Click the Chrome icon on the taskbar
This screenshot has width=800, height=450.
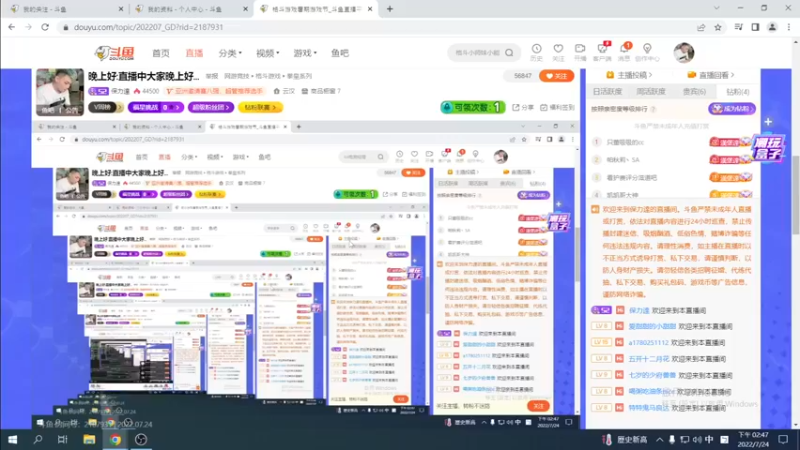tap(115, 439)
